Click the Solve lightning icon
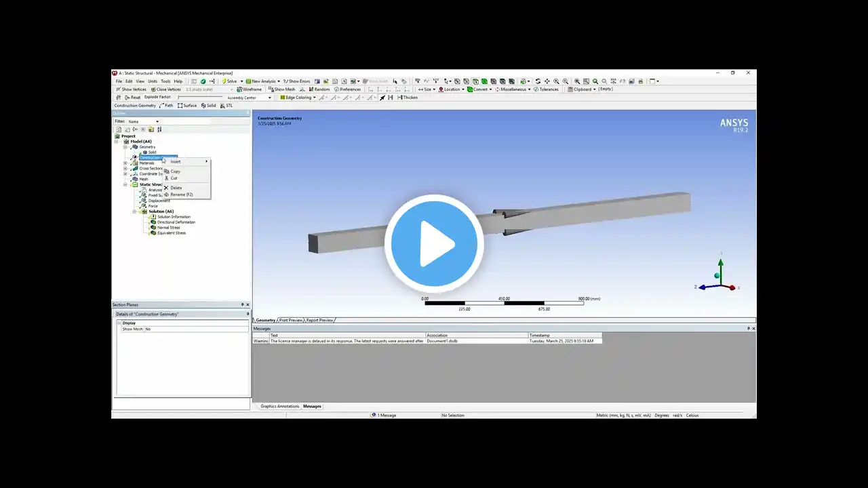This screenshot has width=868, height=488. (224, 81)
